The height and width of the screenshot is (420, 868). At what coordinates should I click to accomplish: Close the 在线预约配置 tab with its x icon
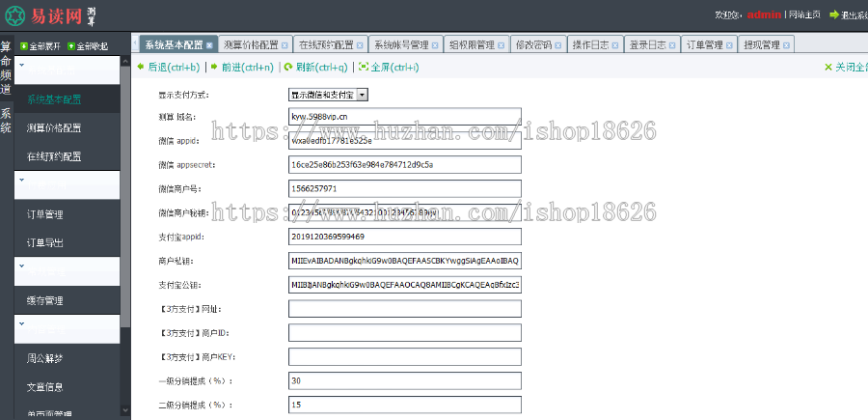pos(360,45)
